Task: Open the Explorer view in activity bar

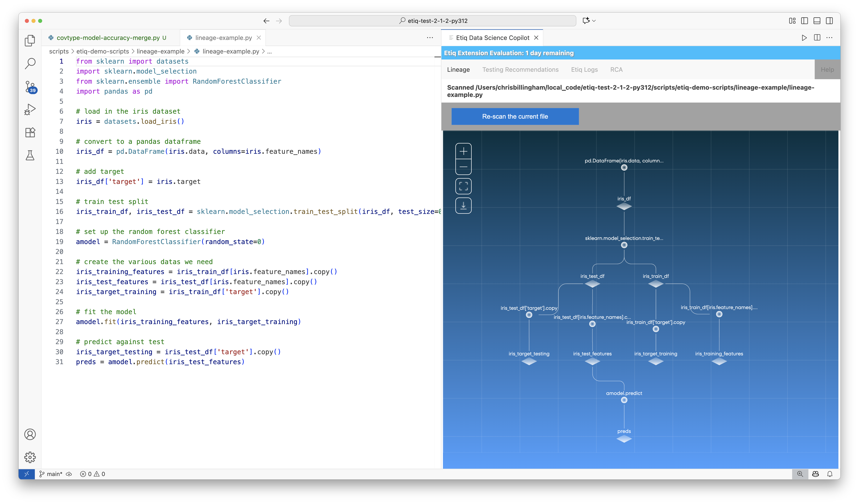Action: [30, 41]
